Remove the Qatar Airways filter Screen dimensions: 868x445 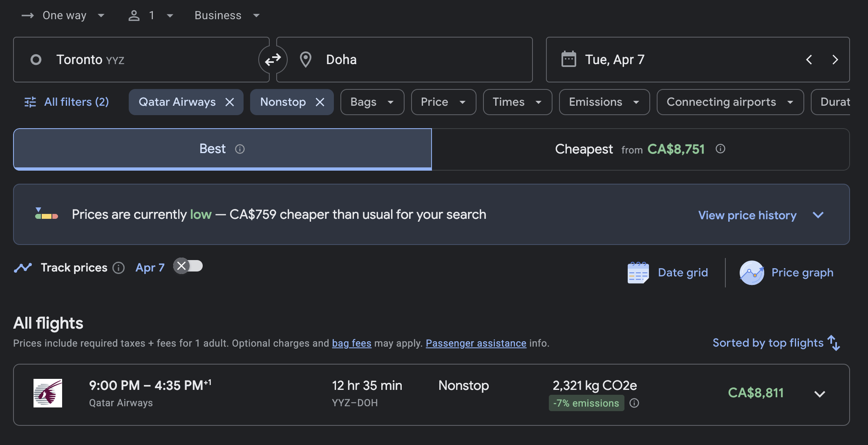[x=230, y=102]
